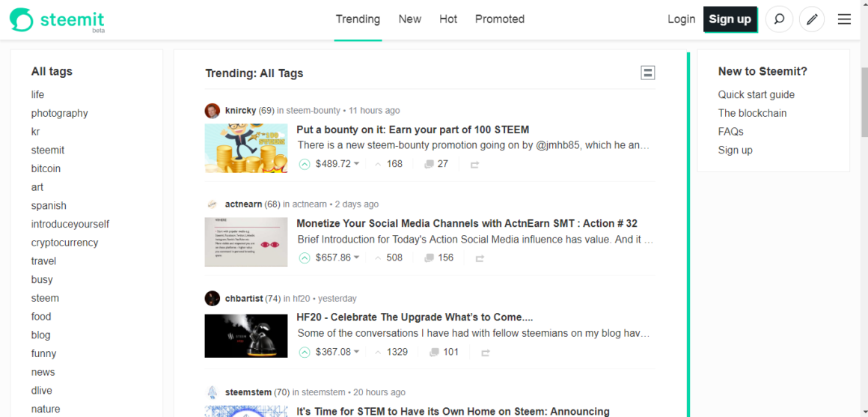Open 'It's Time for STEM' post title
This screenshot has width=868, height=417.
point(453,412)
